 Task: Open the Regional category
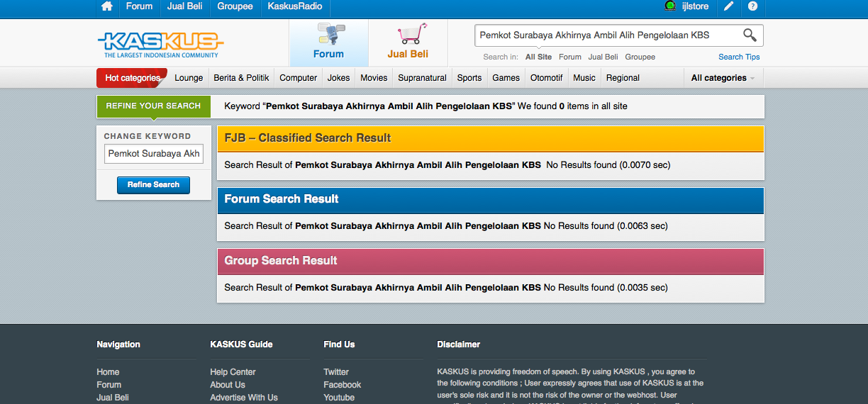click(623, 78)
